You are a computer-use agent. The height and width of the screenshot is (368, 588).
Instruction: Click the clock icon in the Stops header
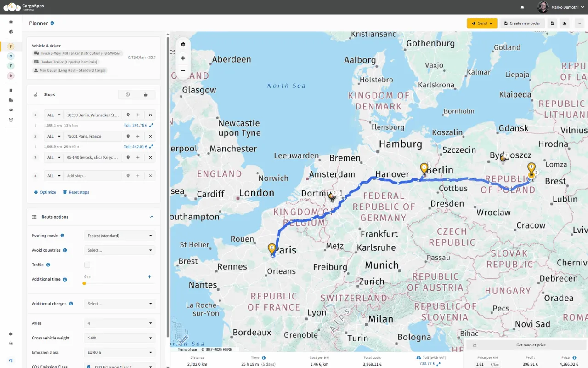click(x=127, y=94)
